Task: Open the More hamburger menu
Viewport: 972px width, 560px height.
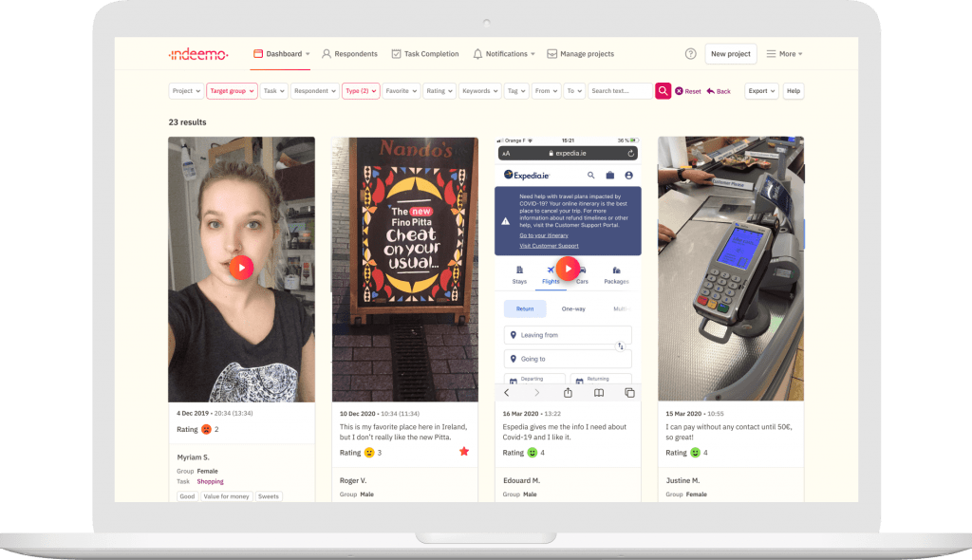Action: click(x=784, y=54)
